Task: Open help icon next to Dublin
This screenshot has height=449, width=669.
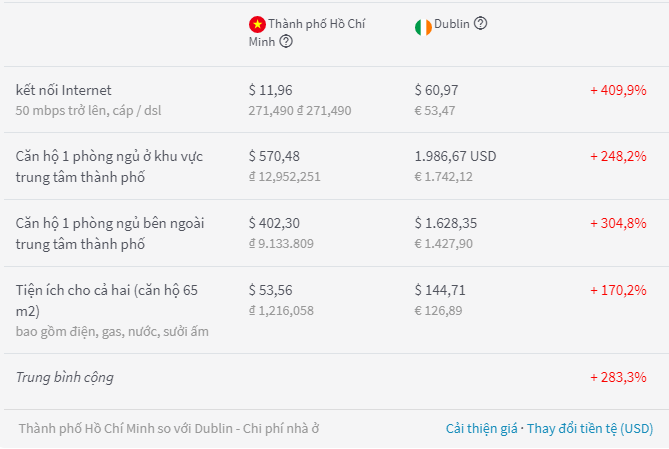Action: click(x=480, y=23)
